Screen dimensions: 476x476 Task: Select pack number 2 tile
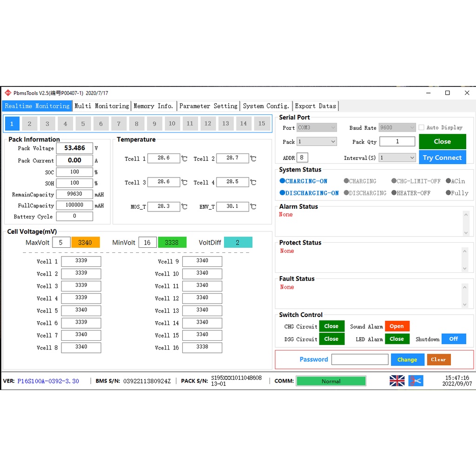pyautogui.click(x=29, y=124)
